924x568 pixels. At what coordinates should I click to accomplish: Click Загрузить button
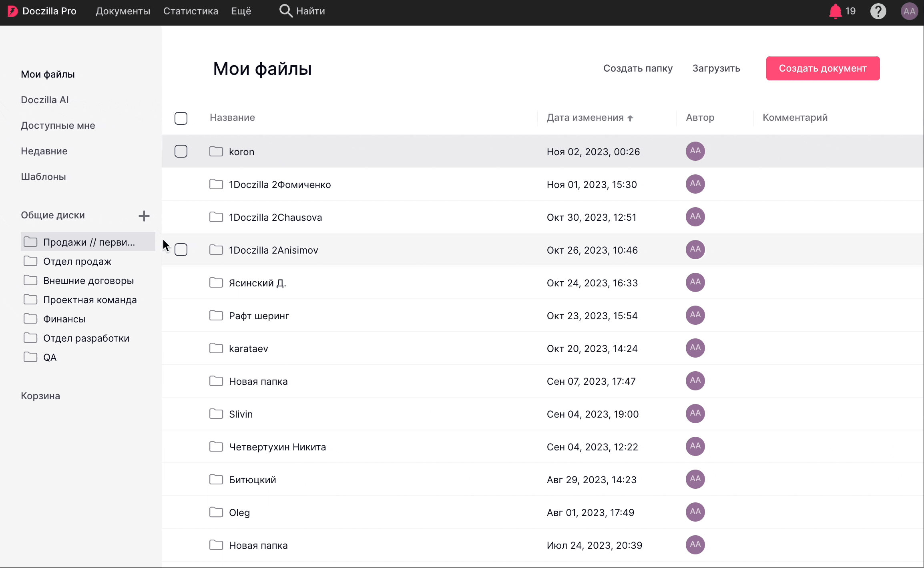pyautogui.click(x=716, y=68)
